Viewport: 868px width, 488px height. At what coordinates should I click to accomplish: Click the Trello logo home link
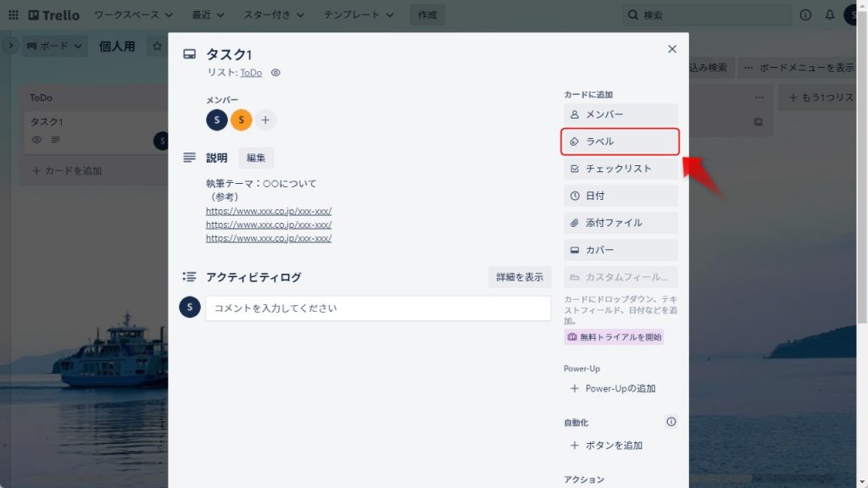click(53, 15)
